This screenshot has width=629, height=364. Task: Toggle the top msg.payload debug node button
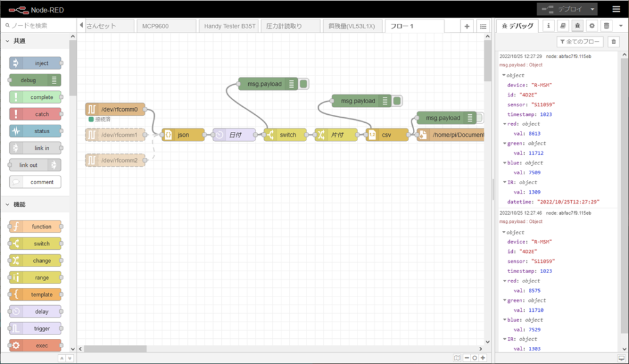[304, 84]
